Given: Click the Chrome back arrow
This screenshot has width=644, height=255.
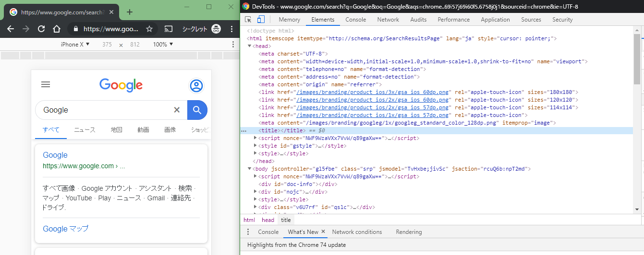Looking at the screenshot, I should [x=11, y=29].
